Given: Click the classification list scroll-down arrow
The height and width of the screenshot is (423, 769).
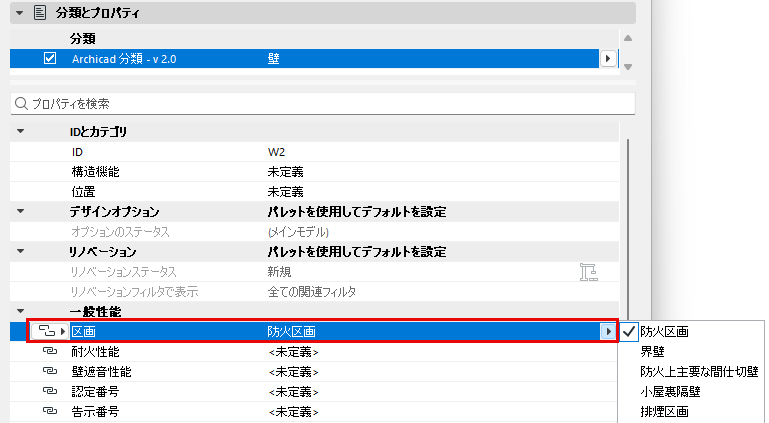Looking at the screenshot, I should 628,67.
